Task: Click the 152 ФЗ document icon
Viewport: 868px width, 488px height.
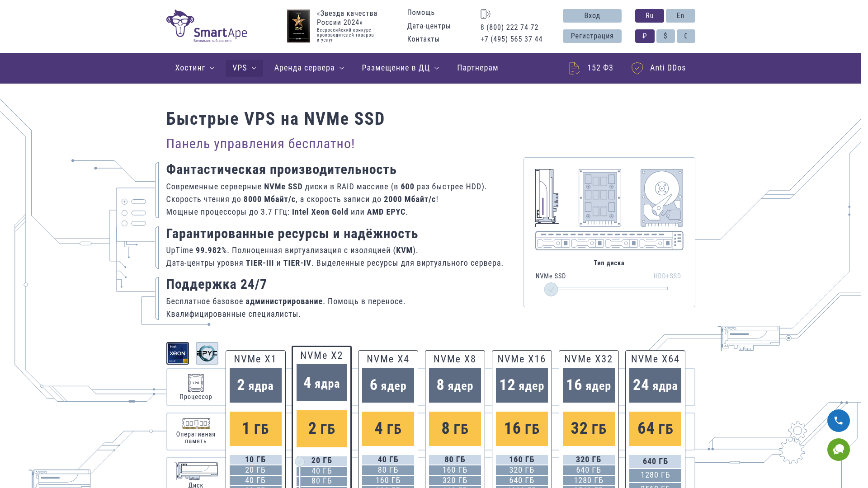Action: pos(574,68)
